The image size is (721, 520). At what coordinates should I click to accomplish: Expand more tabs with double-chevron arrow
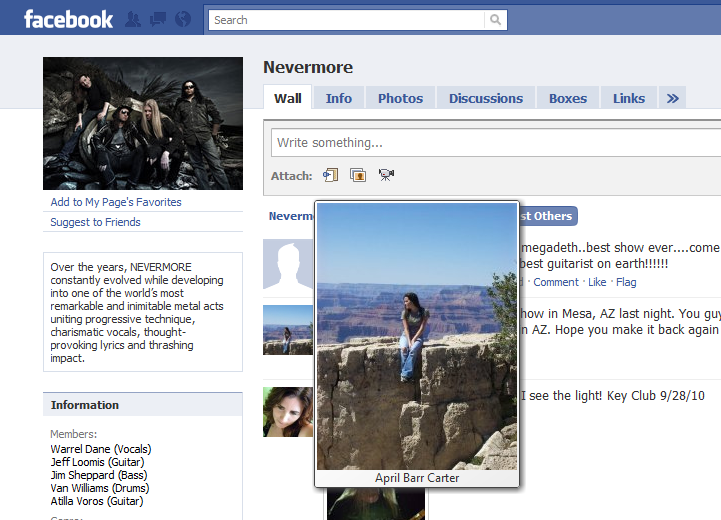coord(673,98)
